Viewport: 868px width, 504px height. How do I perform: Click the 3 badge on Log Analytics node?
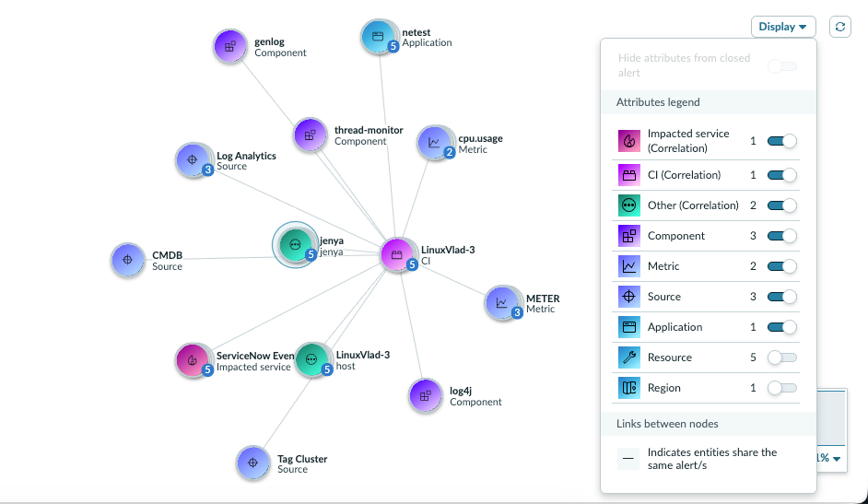click(x=207, y=170)
